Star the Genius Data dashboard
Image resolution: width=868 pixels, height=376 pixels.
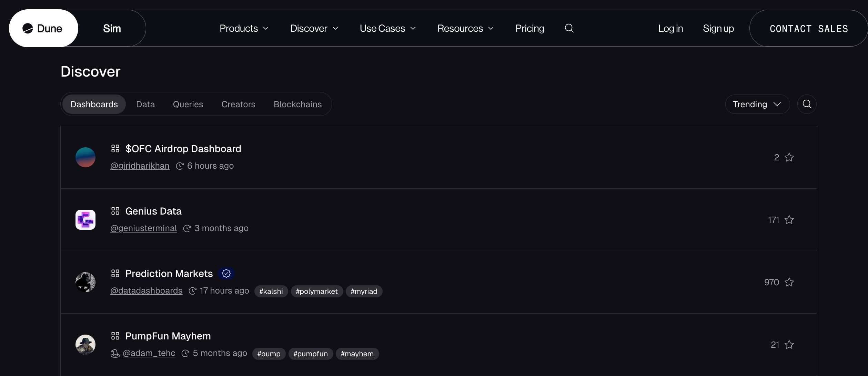click(789, 220)
